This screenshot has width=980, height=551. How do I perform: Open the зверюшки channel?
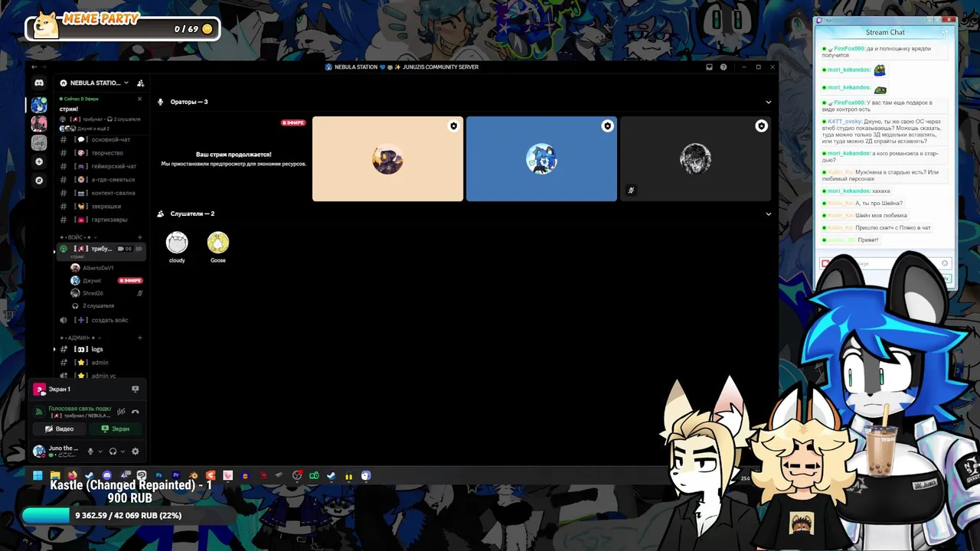pos(101,207)
